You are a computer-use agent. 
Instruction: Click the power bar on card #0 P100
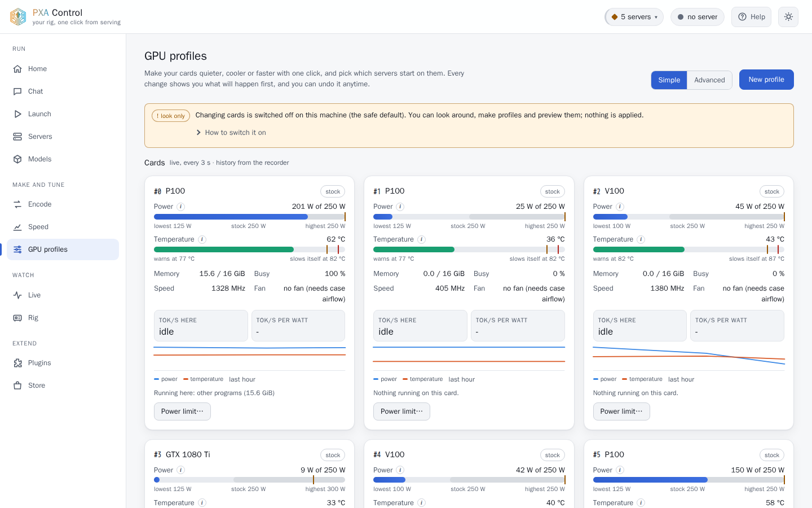(250, 217)
